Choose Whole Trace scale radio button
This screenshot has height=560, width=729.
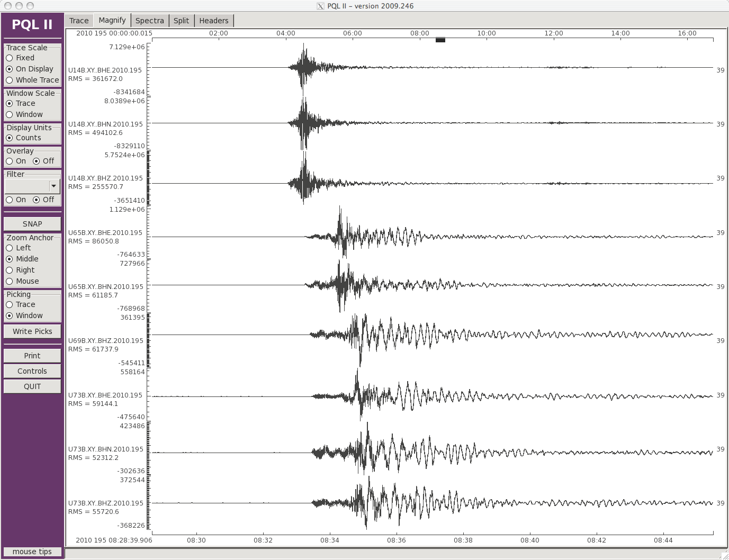(x=10, y=80)
